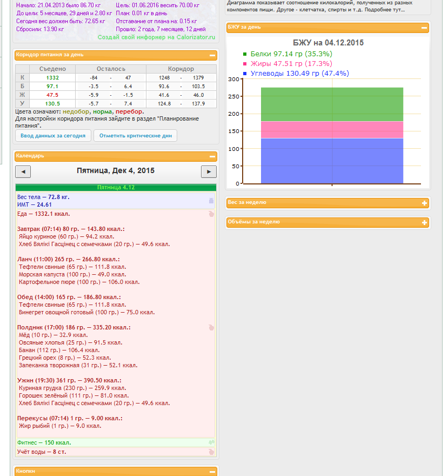Viewport: 448px width, 476px height.
Task: Expand the Вес за неделю panel
Action: [424, 203]
